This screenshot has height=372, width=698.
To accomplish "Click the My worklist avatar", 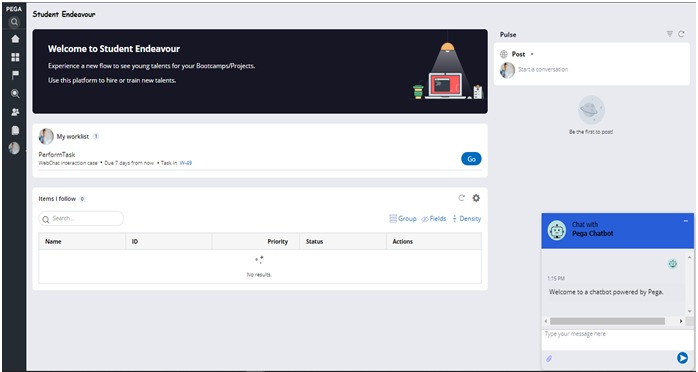I will tap(46, 137).
